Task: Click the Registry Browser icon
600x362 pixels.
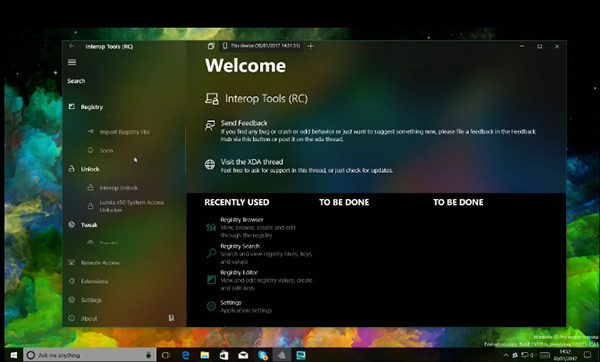Action: 211,227
